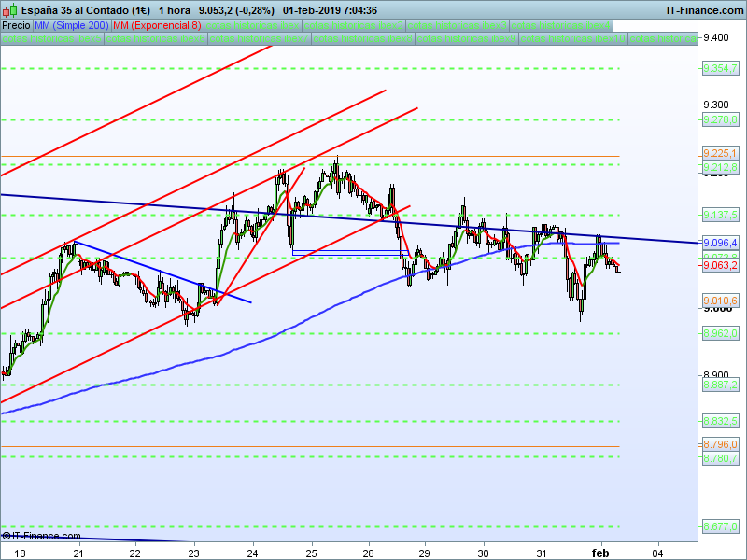Click date axis label 22
The width and height of the screenshot is (747, 560).
tap(135, 553)
